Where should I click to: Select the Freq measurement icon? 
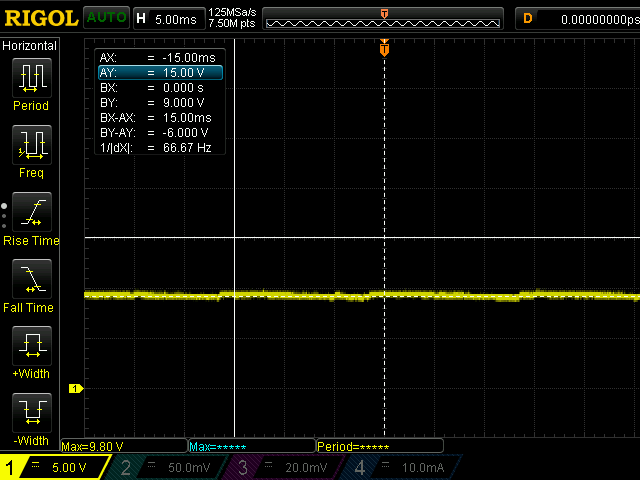tap(30, 145)
